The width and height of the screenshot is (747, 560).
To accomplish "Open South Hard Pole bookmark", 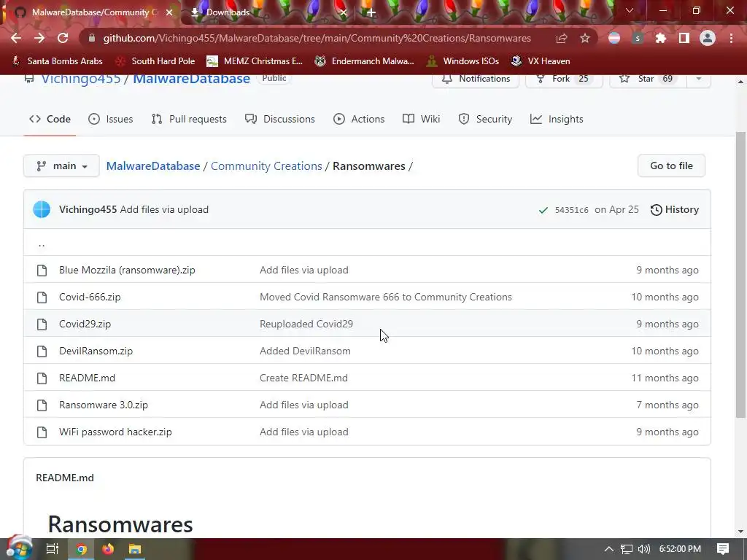I will [x=155, y=61].
